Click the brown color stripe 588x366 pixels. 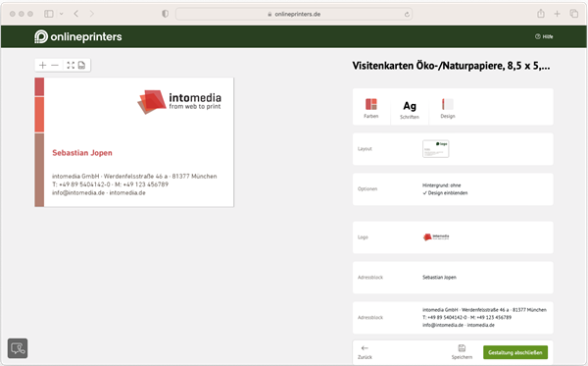39,170
